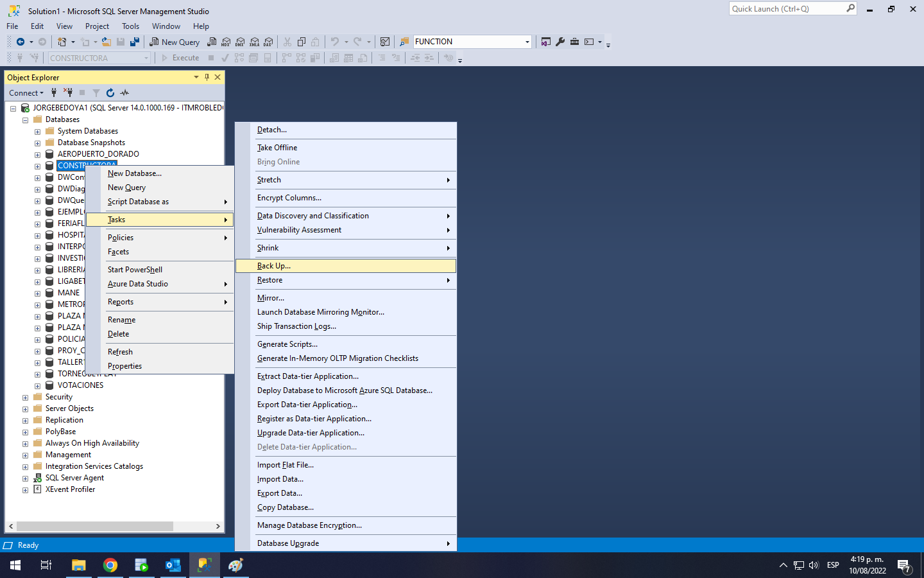Open the Tools menu

[x=130, y=26]
